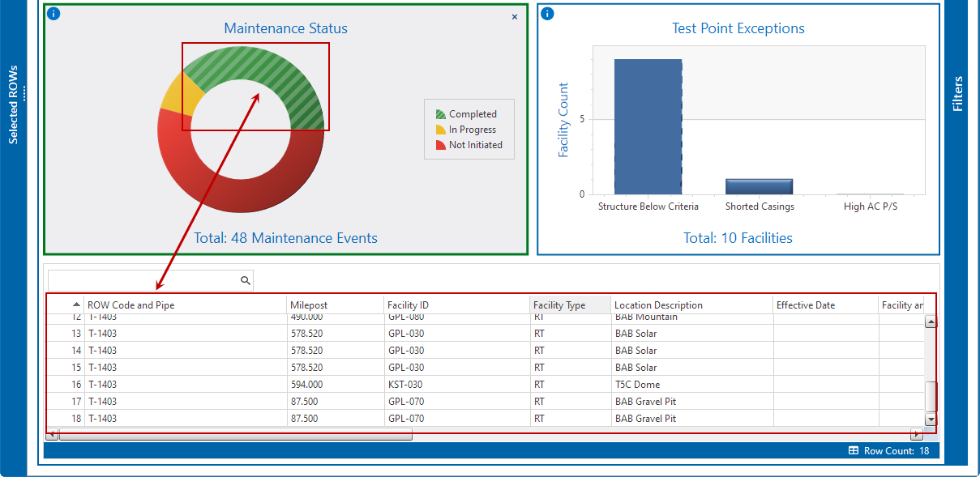The width and height of the screenshot is (980, 477).
Task: Click the search magnifier icon
Action: 245,280
